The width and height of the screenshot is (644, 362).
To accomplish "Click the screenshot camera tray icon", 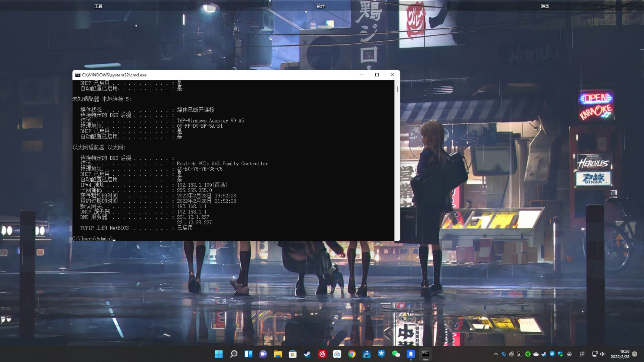I will 512,354.
